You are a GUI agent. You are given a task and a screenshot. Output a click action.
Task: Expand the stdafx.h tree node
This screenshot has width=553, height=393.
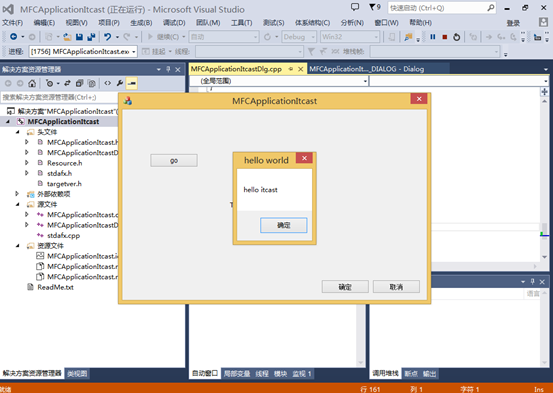[x=27, y=173]
